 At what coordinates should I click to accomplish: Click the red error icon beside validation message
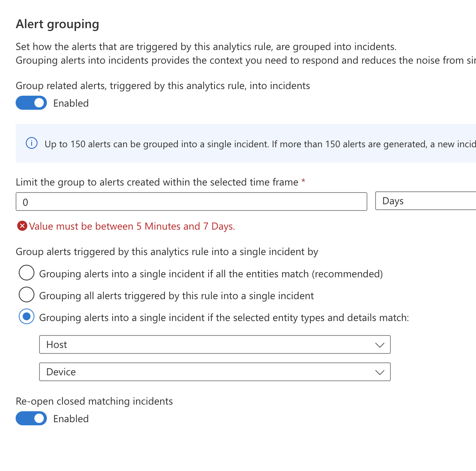[x=22, y=226]
